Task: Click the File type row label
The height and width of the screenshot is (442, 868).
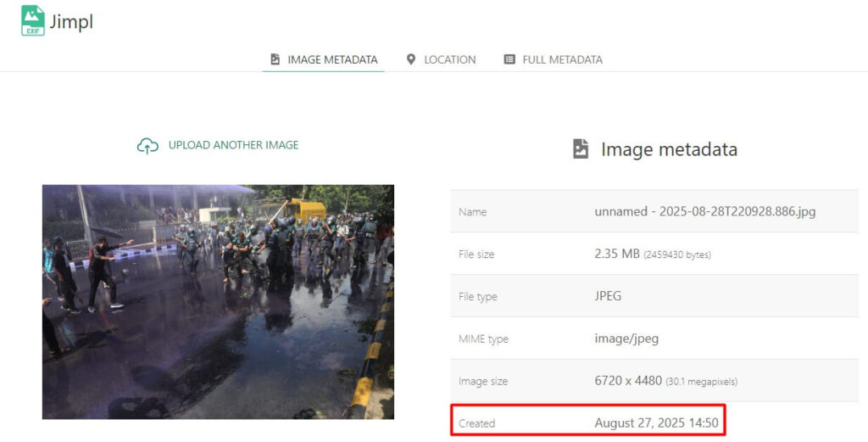Action: [x=478, y=297]
